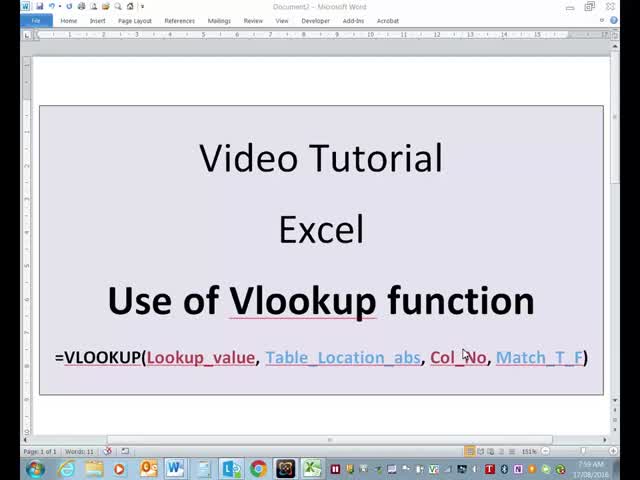Viewport: 640px width, 480px height.
Task: Click the vertical scrollbar up arrow
Action: 615,47
